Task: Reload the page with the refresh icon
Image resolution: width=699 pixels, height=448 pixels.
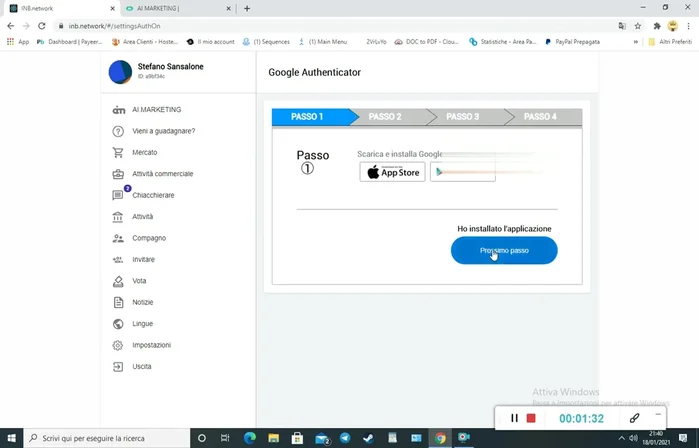Action: tap(41, 26)
